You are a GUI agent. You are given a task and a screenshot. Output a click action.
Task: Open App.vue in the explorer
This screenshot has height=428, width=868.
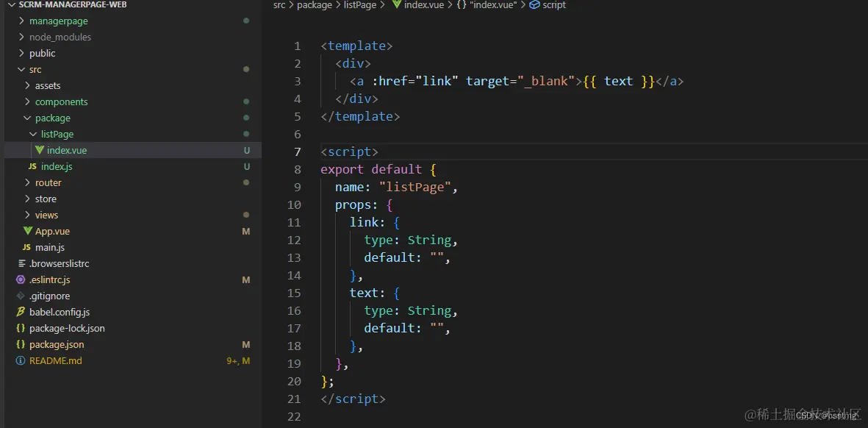(133, 231)
